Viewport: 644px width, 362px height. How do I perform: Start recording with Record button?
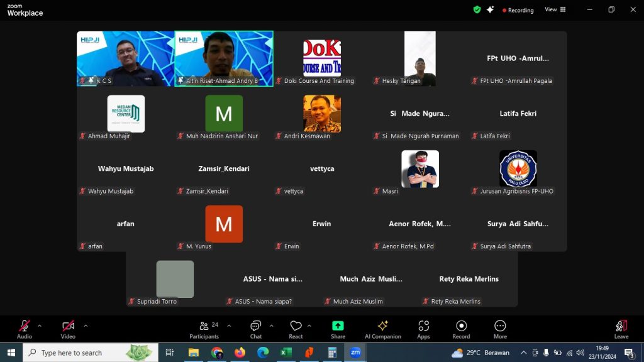pos(461,329)
